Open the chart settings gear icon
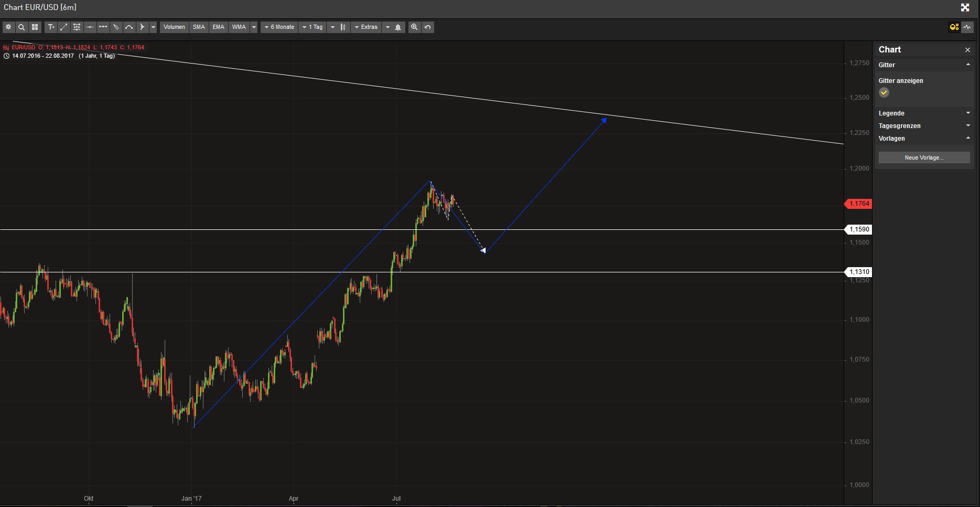 [8, 27]
